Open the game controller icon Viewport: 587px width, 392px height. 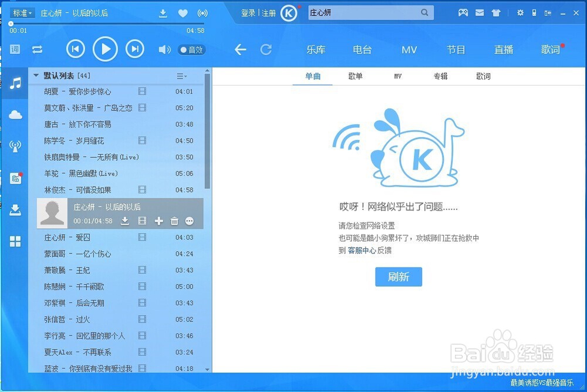463,13
